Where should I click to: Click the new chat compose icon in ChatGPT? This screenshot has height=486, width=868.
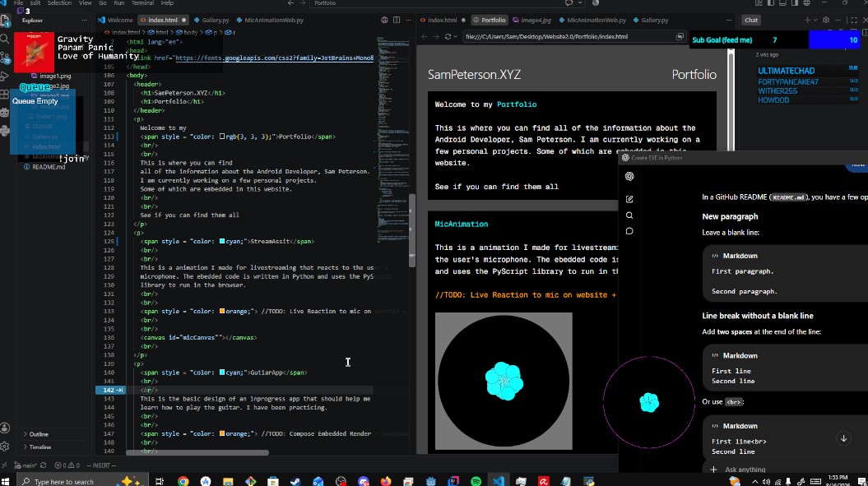click(x=629, y=199)
